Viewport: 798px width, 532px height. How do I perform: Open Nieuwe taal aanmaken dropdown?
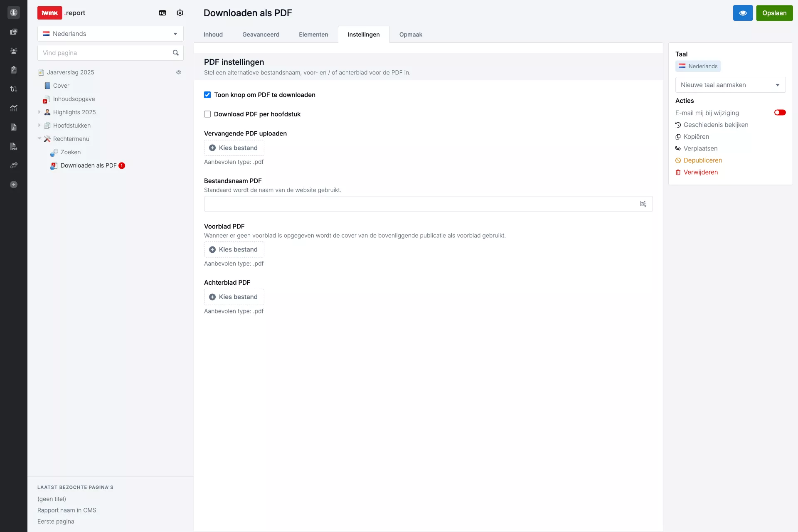[730, 85]
